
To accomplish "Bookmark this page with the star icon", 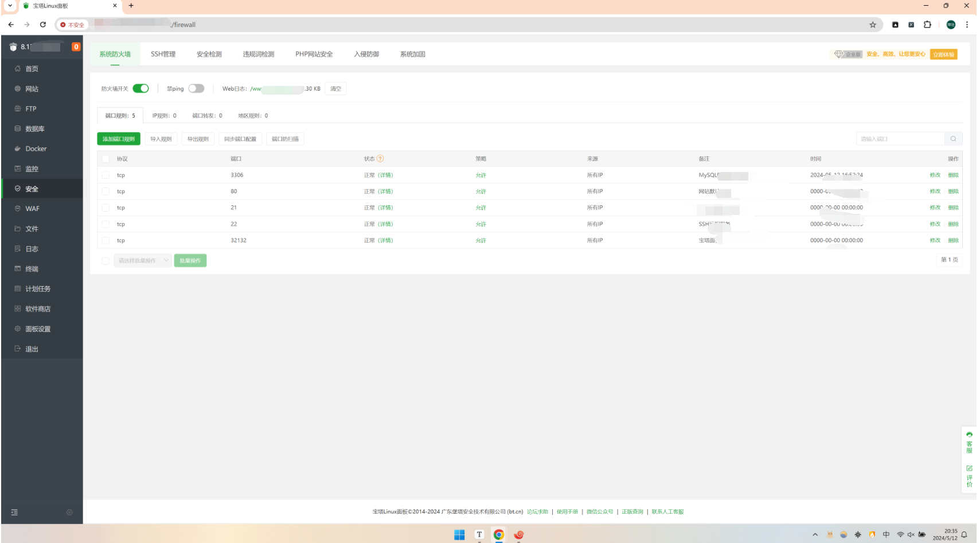I will 873,25.
